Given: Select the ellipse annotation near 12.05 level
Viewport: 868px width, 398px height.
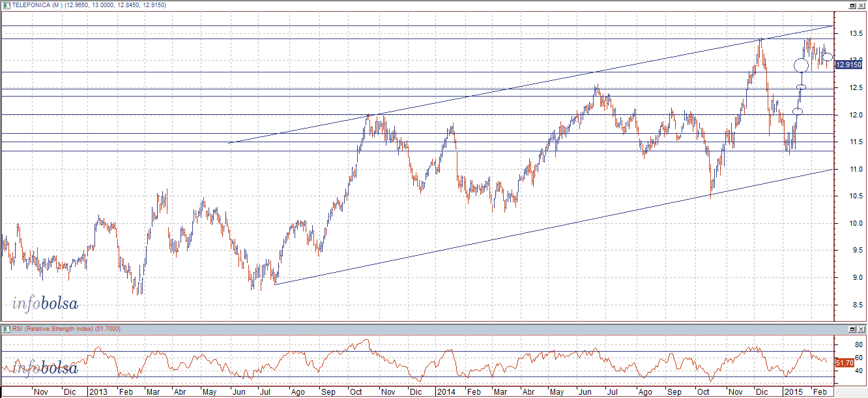Looking at the screenshot, I should pyautogui.click(x=798, y=112).
